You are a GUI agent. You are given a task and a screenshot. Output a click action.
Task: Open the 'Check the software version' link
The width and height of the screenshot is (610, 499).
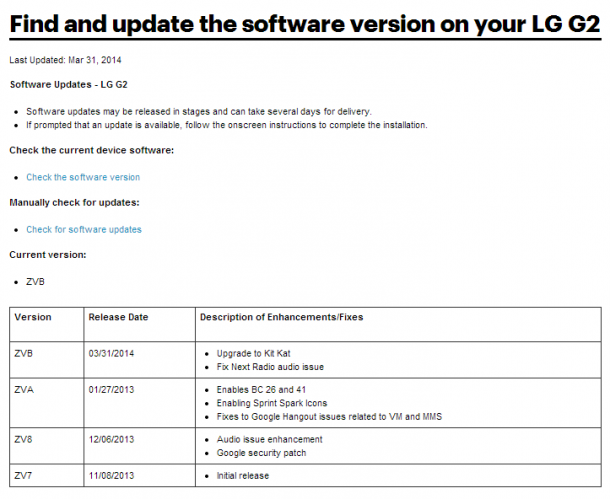point(83,177)
